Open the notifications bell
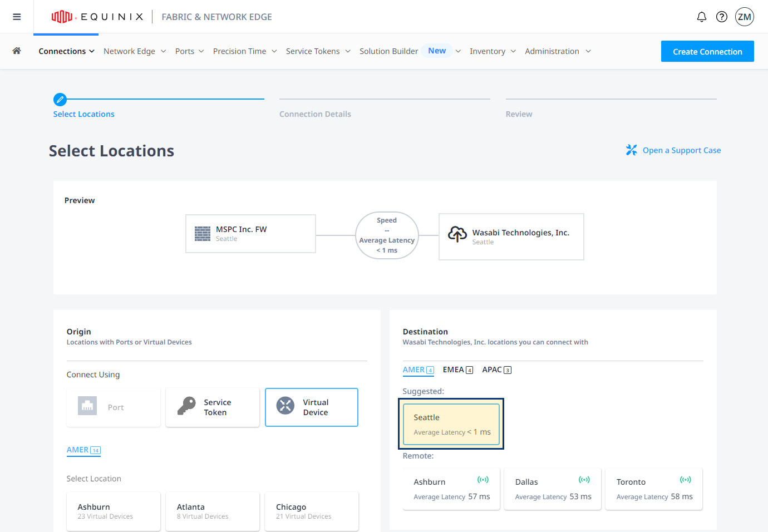This screenshot has width=768, height=532. click(x=702, y=17)
